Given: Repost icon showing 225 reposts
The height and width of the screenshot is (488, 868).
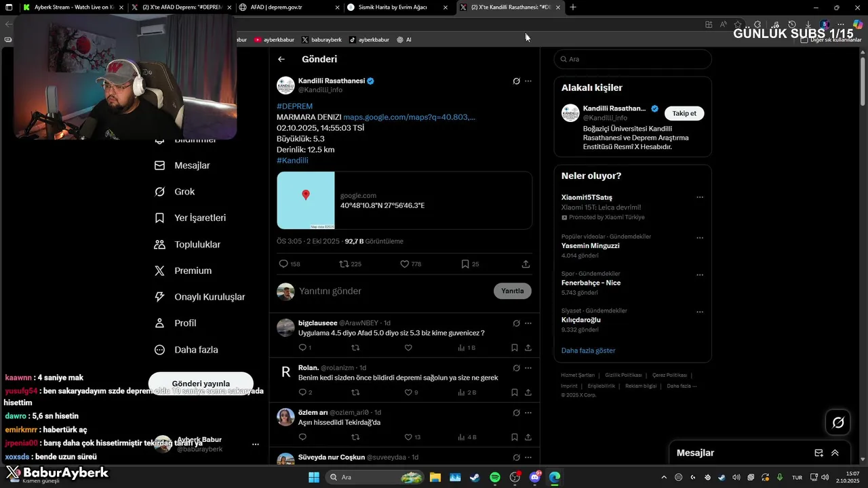Looking at the screenshot, I should (x=344, y=264).
